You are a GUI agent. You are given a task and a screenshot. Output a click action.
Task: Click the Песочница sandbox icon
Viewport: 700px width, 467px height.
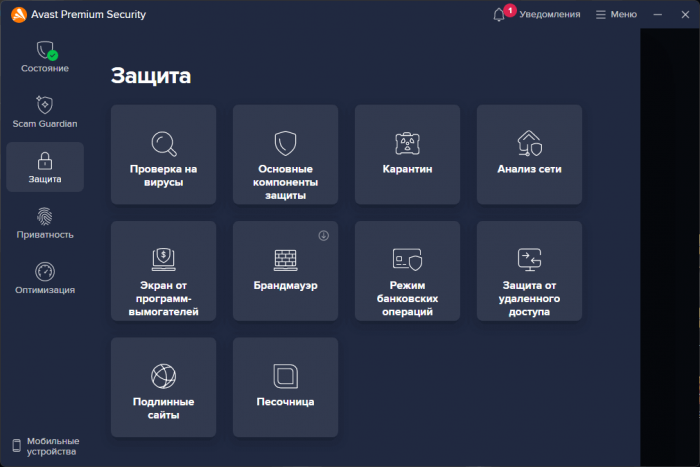pyautogui.click(x=285, y=376)
